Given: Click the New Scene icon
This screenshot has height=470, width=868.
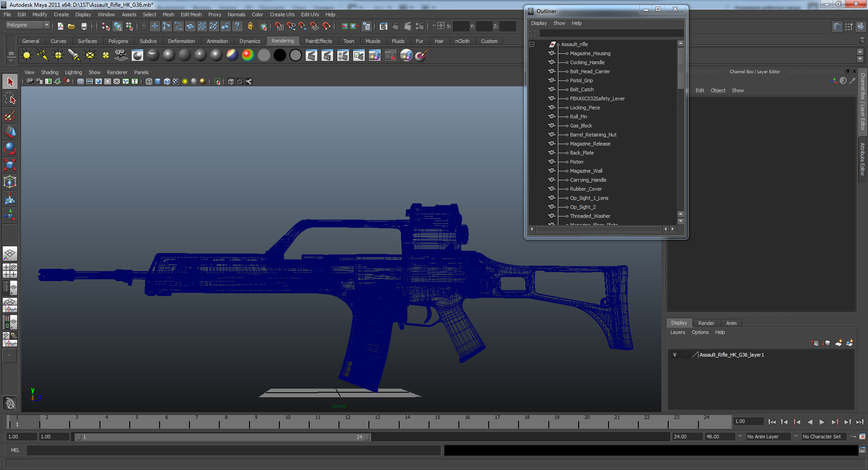Looking at the screenshot, I should coord(60,26).
